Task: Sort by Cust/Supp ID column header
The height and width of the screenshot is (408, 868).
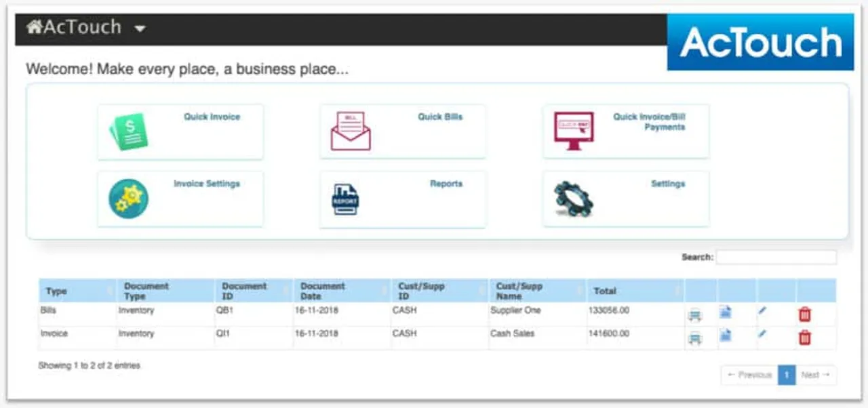Action: [440, 291]
